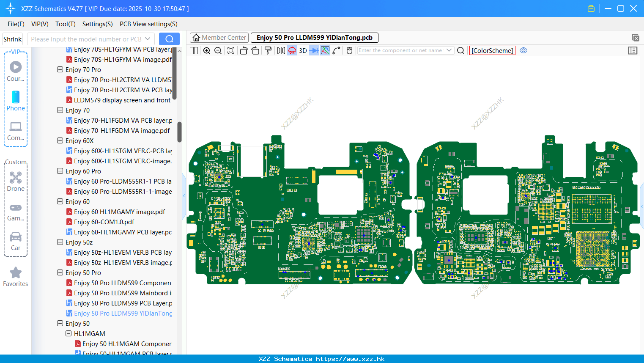The image size is (644, 363).
Task: Click the mouse settings icon
Action: tap(349, 50)
